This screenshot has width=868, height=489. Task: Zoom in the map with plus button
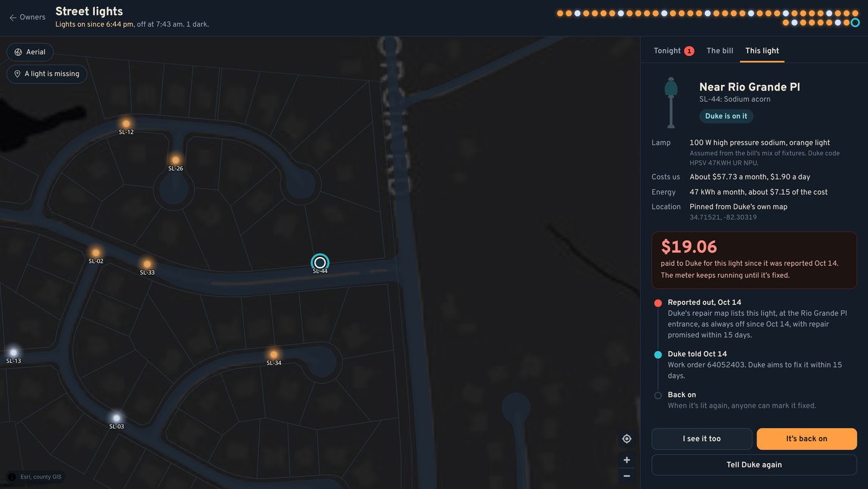click(627, 460)
